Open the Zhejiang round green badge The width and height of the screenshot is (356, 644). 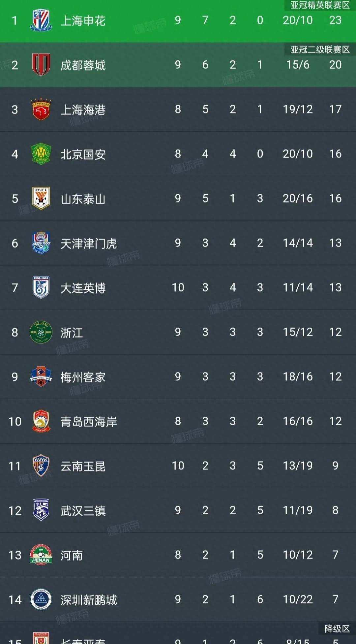(41, 332)
